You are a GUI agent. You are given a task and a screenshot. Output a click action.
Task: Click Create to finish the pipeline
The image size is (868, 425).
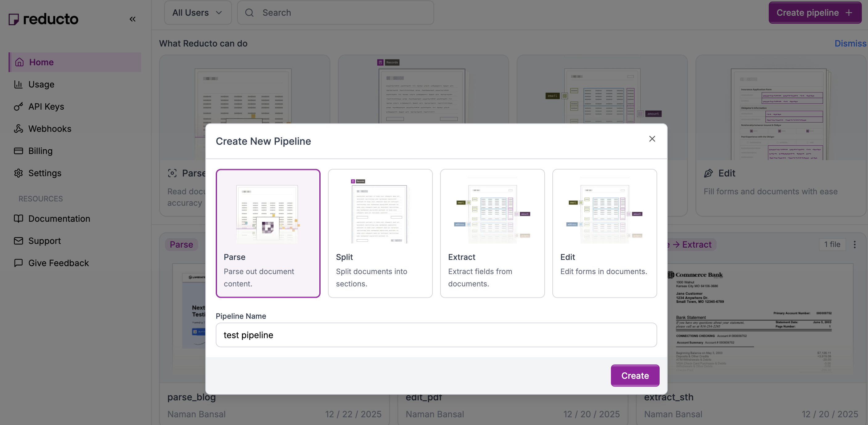635,375
